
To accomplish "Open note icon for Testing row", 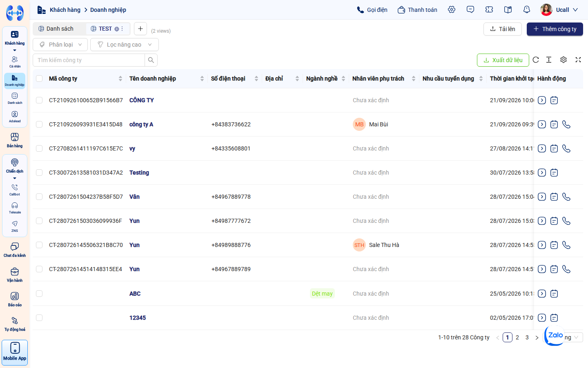I will coord(554,173).
